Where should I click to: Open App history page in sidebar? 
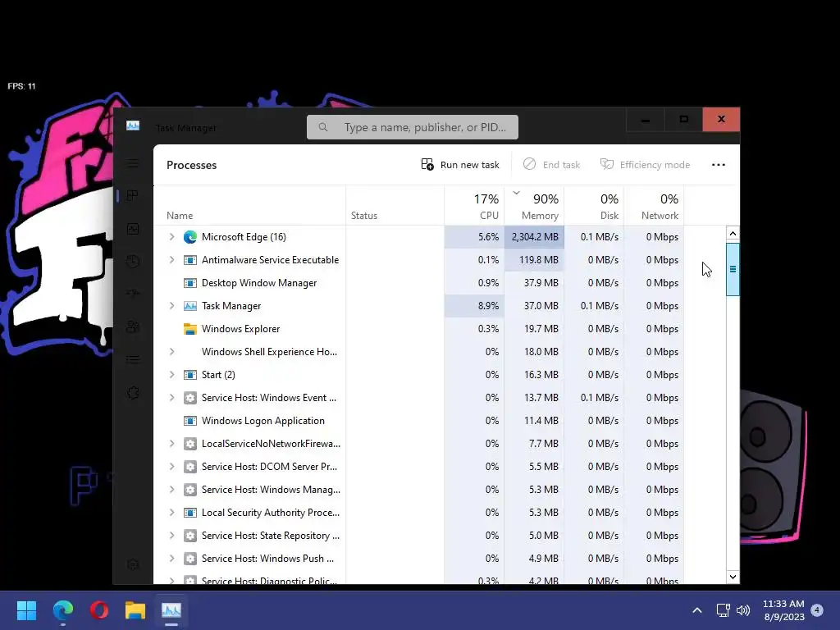[133, 262]
